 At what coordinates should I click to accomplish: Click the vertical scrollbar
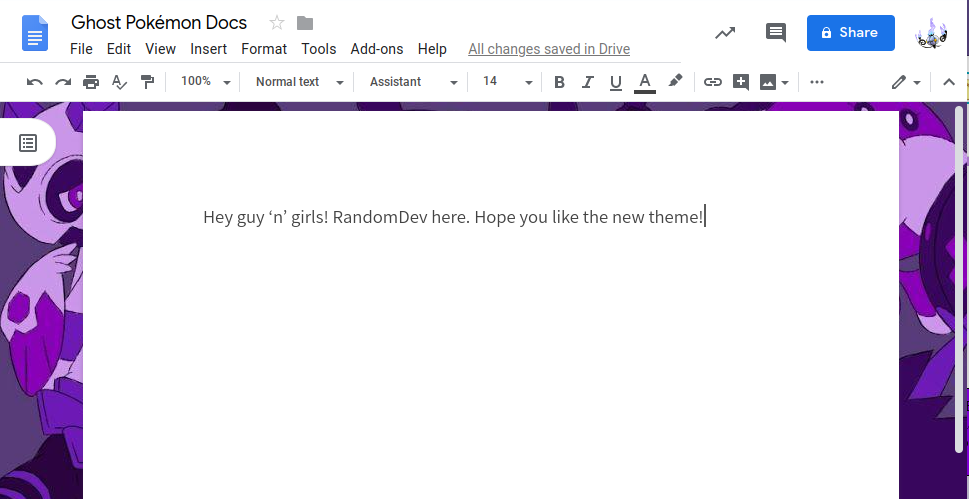pos(959,278)
